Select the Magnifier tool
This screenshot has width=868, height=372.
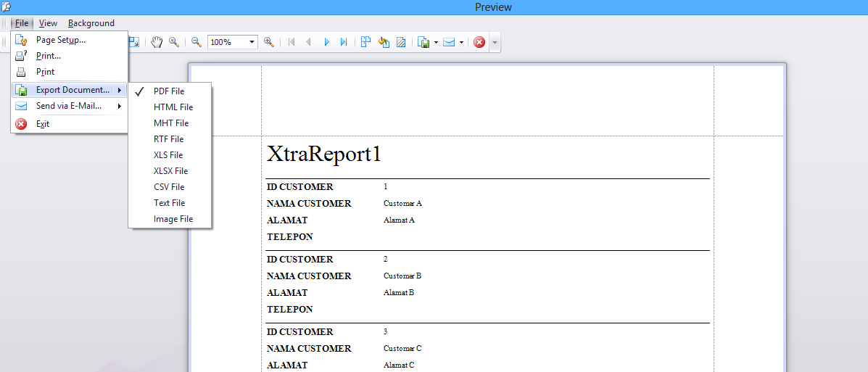(174, 42)
